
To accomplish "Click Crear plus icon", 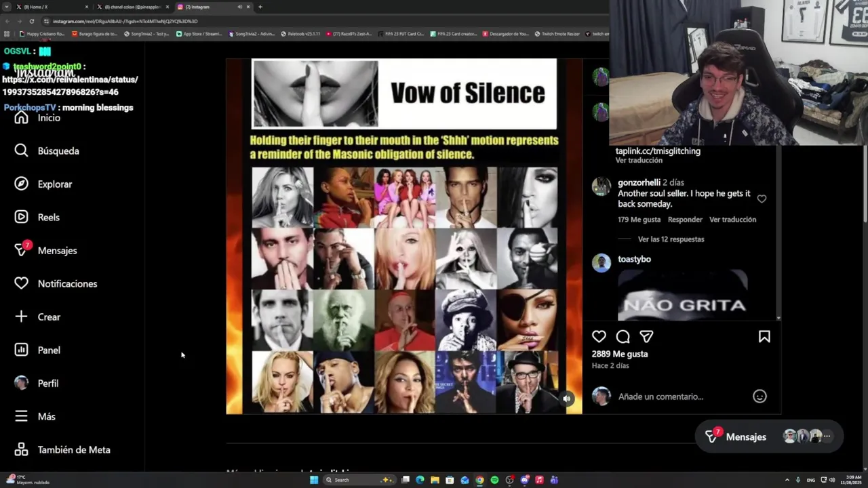I will (21, 317).
